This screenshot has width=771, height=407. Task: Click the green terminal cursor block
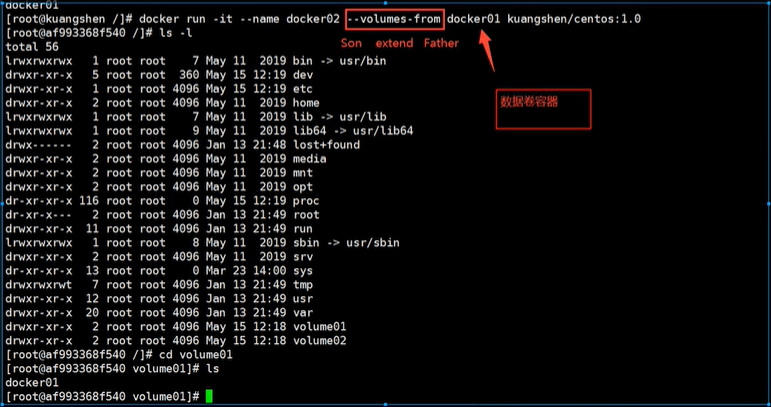[x=209, y=396]
